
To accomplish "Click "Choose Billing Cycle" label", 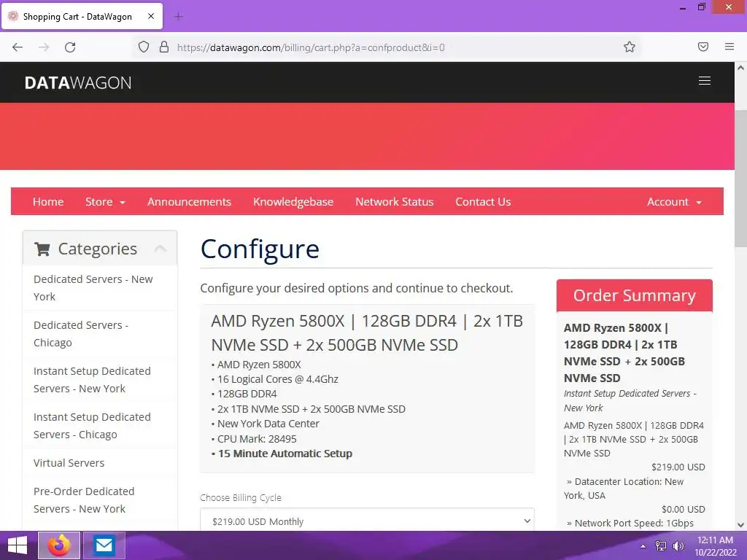I will (241, 497).
